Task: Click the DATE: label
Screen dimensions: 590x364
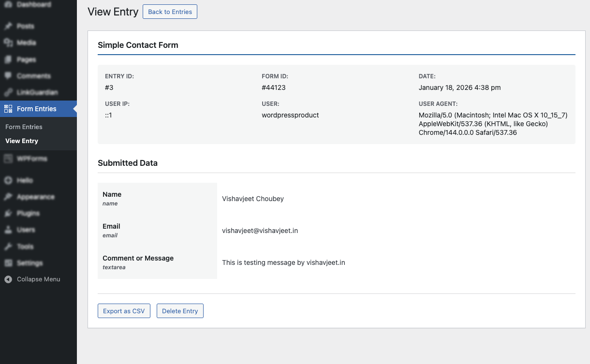Action: tap(427, 76)
